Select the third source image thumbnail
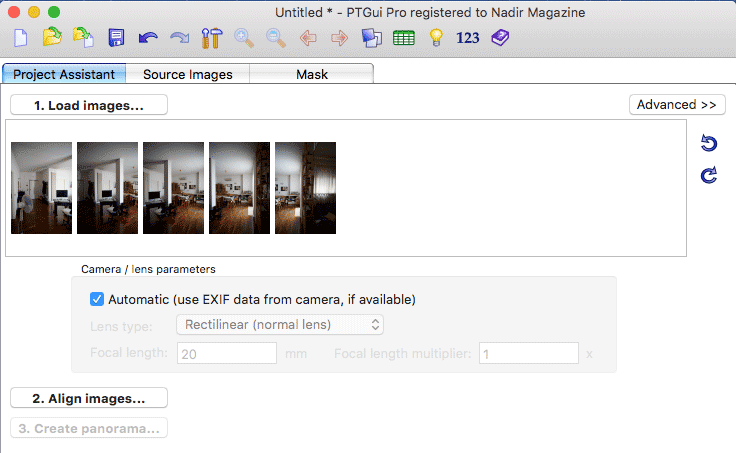The image size is (736, 453). point(173,188)
